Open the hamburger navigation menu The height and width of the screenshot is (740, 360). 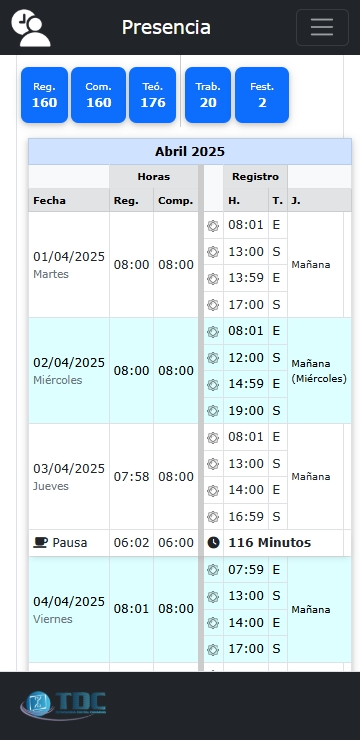pyautogui.click(x=322, y=27)
